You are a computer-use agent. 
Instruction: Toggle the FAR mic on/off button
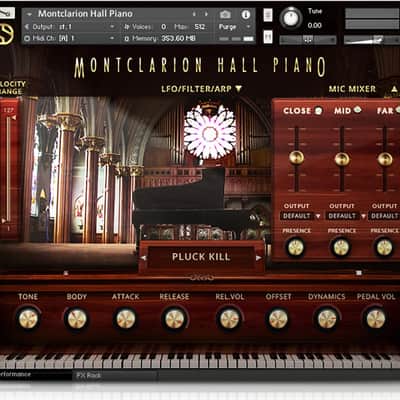point(398,110)
